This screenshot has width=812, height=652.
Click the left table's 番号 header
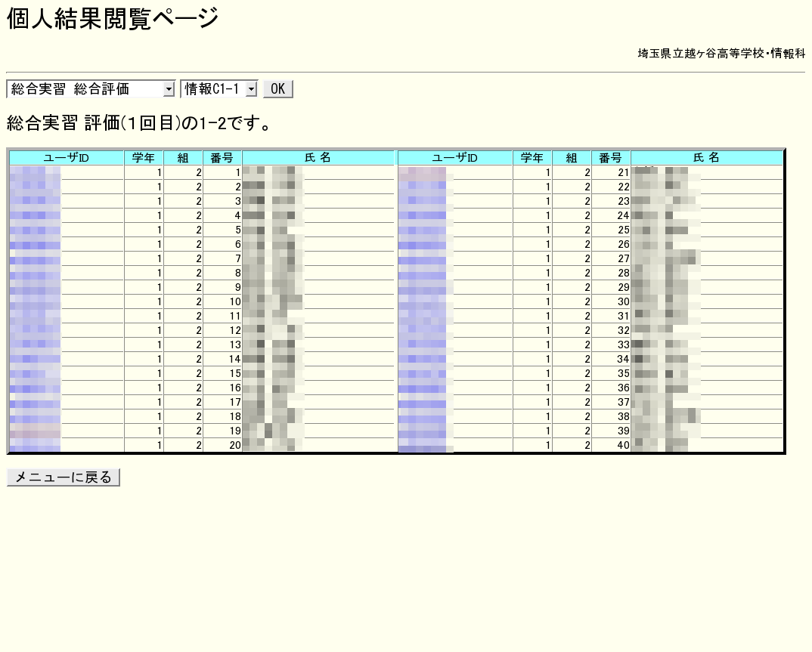point(222,158)
